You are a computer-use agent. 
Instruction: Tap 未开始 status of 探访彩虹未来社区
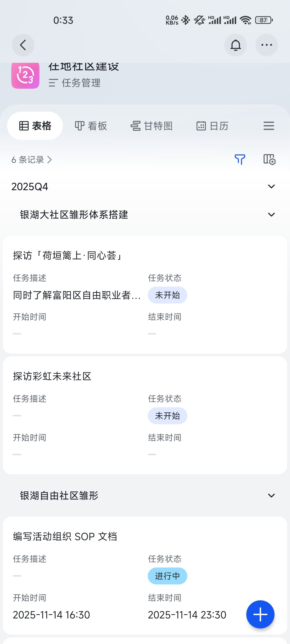pos(167,416)
